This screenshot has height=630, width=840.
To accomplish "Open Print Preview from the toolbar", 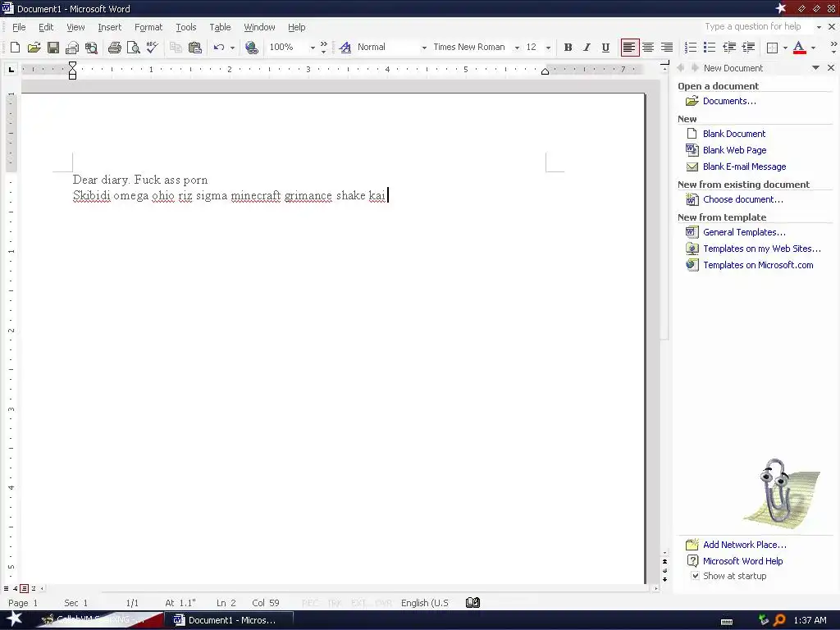I will [x=134, y=48].
